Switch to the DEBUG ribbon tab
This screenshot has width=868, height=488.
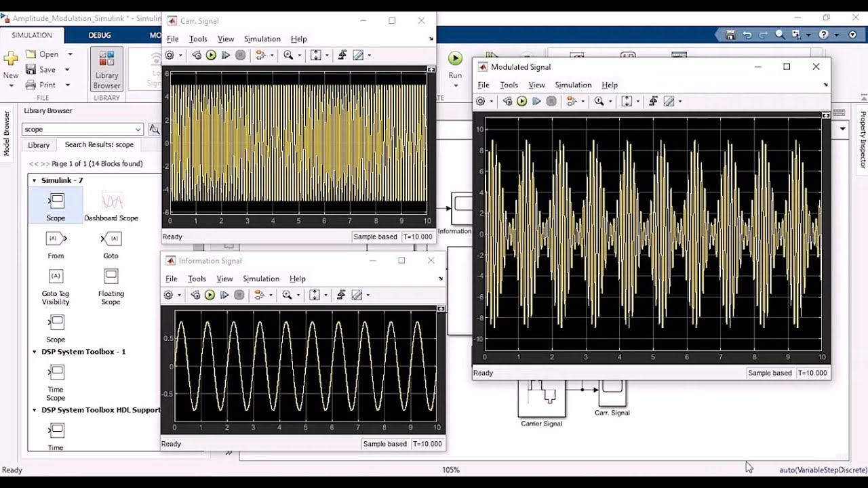(100, 35)
